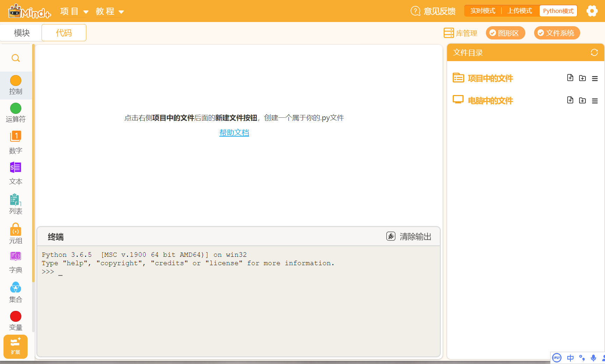Screen dimensions: 605x364
Task: Select the 字典 category
Action: pyautogui.click(x=16, y=263)
